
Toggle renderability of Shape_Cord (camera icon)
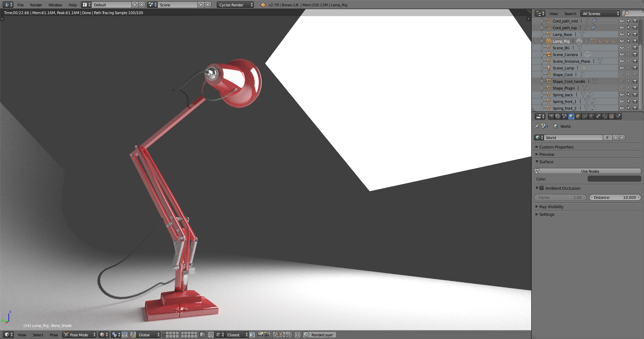tap(635, 74)
